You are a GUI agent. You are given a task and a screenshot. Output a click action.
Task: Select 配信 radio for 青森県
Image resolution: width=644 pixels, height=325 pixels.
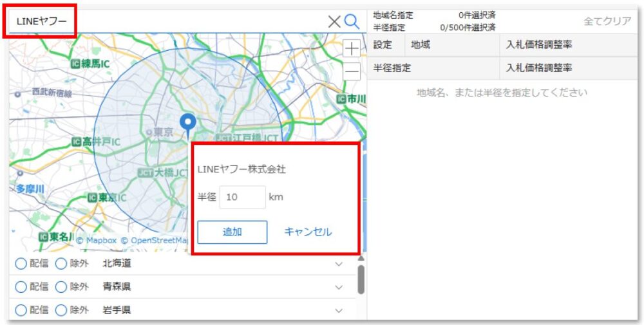point(21,287)
